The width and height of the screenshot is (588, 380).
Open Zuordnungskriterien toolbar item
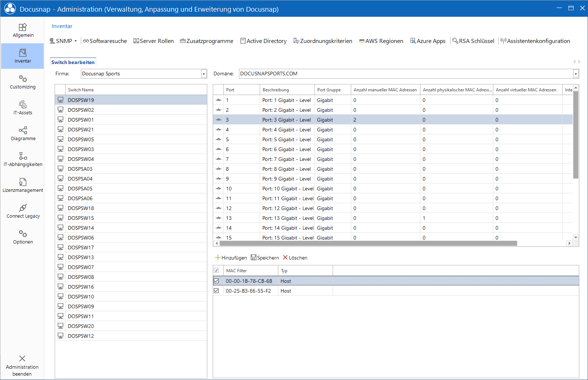coord(323,41)
